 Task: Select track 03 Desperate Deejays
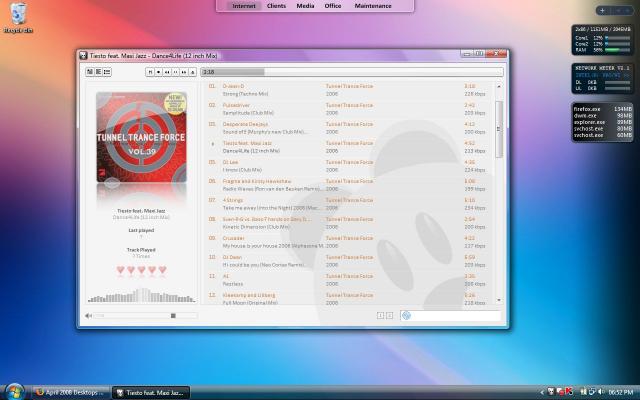(347, 128)
